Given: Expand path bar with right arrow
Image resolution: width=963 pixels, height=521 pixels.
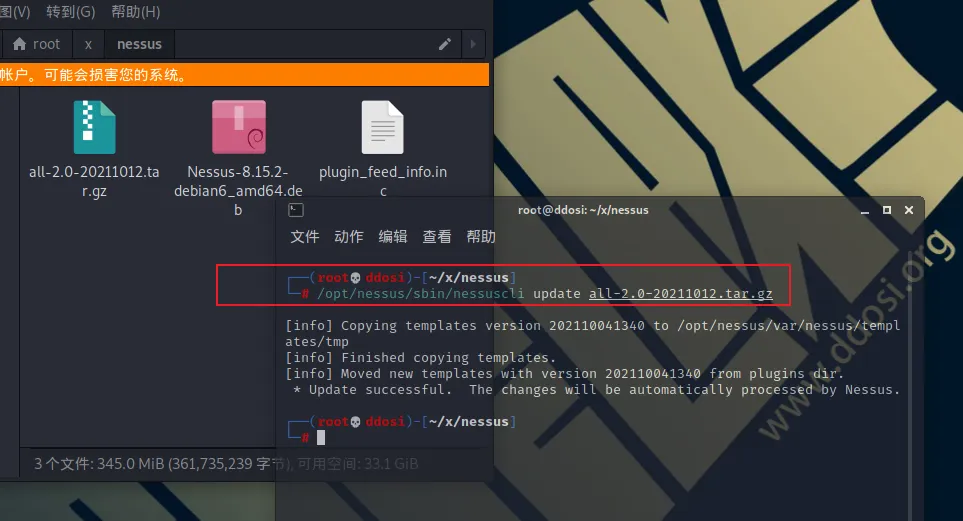Looking at the screenshot, I should (x=472, y=44).
